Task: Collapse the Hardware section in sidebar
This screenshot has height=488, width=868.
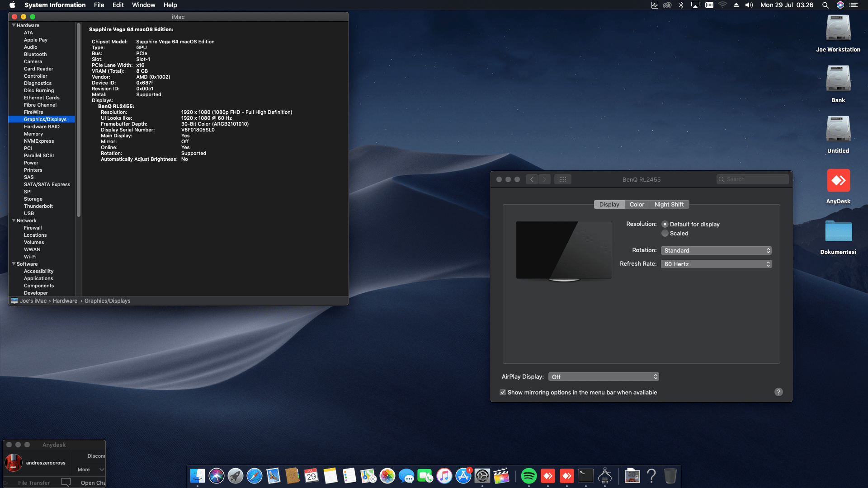Action: pyautogui.click(x=14, y=25)
